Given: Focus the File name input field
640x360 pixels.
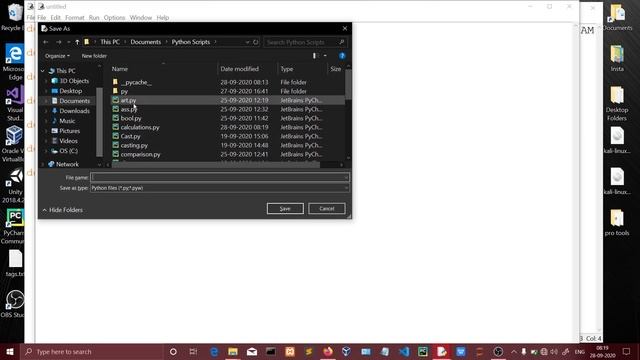Looking at the screenshot, I should pos(220,177).
